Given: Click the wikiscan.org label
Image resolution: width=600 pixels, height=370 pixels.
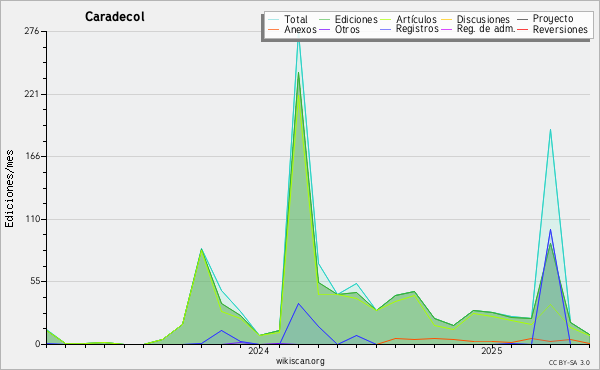Looking at the screenshot, I should [x=300, y=361].
